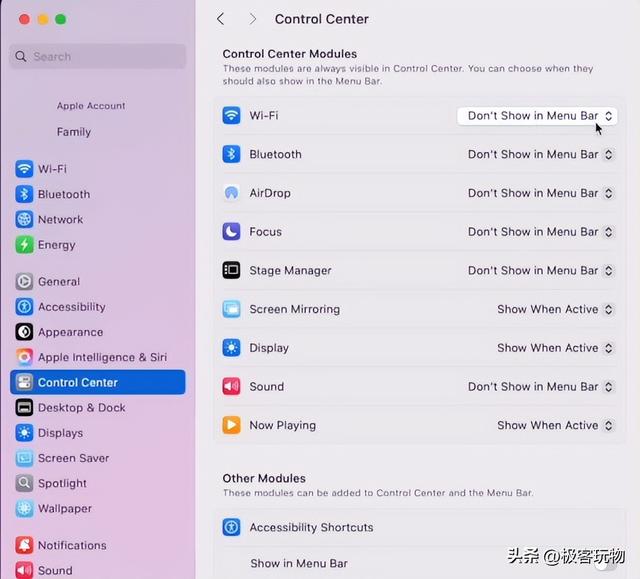Click the red Sound icon in the sidebar
This screenshot has width=640, height=579.
click(x=24, y=570)
